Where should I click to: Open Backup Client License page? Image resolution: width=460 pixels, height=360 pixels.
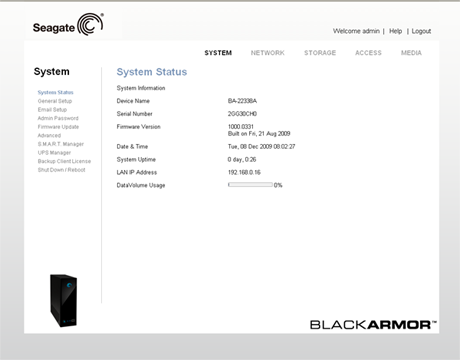(64, 161)
